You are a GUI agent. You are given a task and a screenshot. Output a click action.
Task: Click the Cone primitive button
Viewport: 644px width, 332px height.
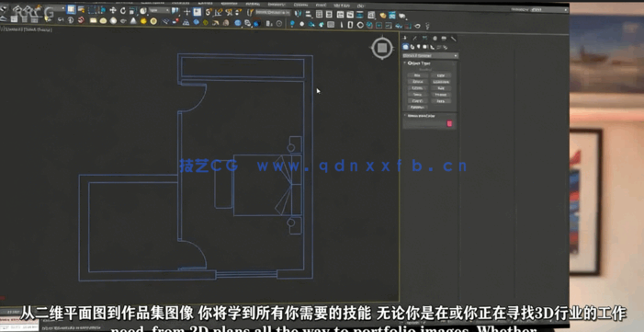pos(441,75)
